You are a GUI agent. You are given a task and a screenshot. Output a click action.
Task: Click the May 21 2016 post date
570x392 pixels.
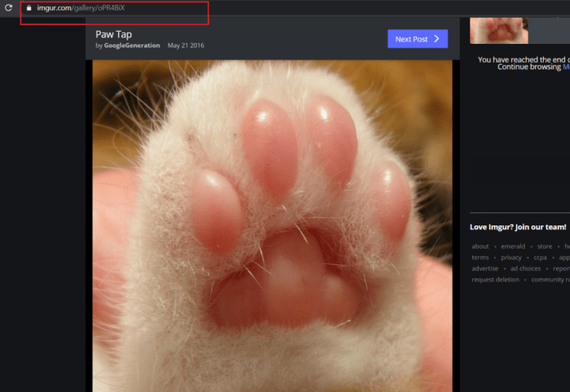pyautogui.click(x=186, y=46)
